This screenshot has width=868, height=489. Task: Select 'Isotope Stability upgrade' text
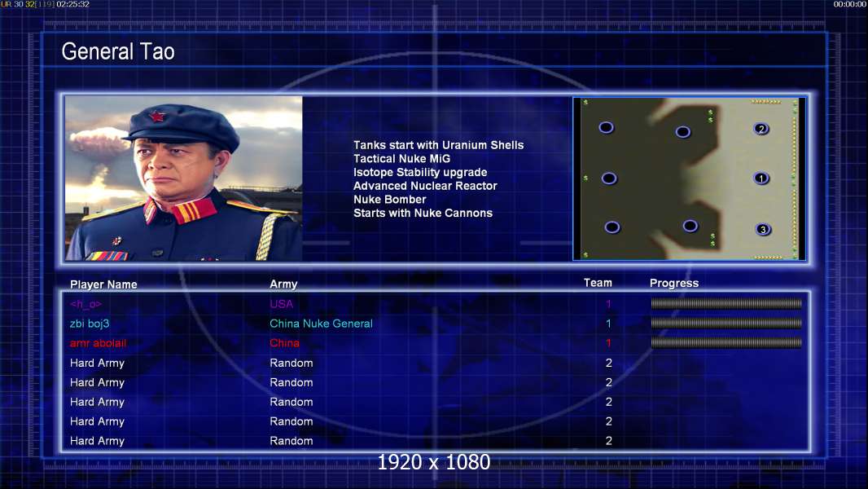(x=420, y=172)
